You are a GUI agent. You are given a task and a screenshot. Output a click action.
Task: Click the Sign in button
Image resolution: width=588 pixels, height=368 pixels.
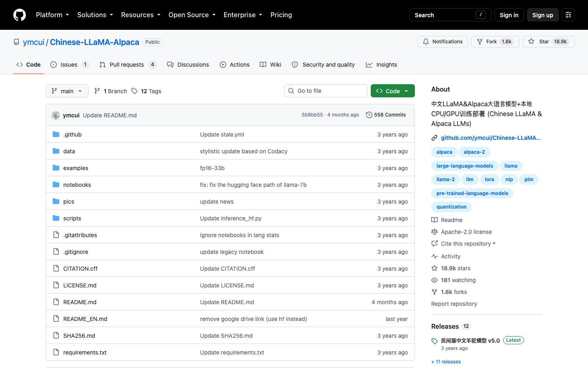click(509, 15)
